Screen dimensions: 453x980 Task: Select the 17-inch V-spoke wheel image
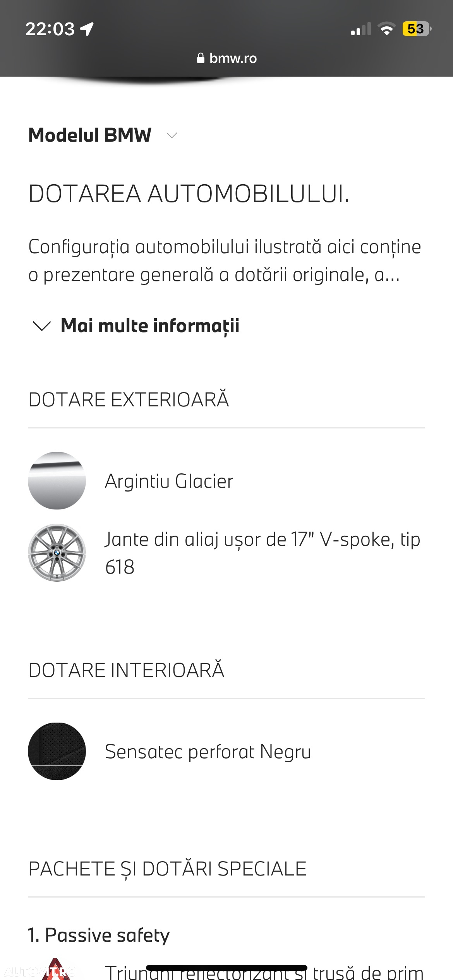[57, 552]
